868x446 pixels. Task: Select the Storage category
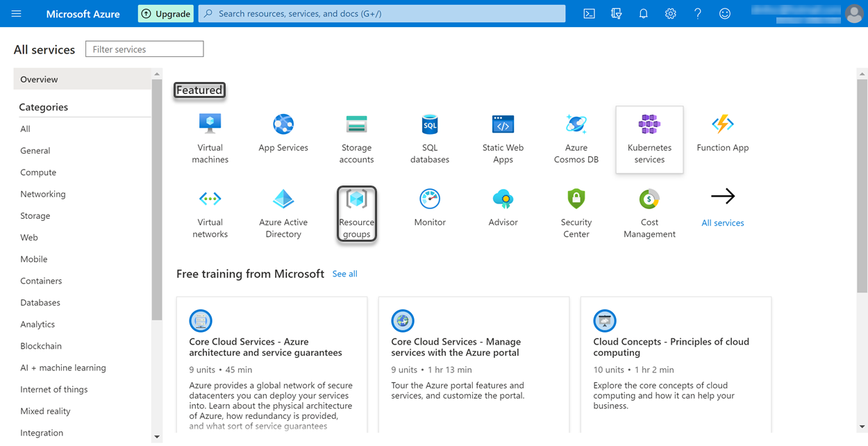[x=35, y=215]
